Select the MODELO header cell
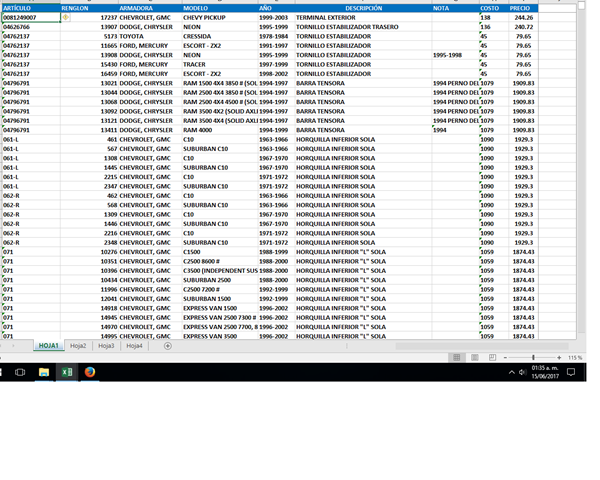Viewport: 600px width, 480px height. pos(220,8)
